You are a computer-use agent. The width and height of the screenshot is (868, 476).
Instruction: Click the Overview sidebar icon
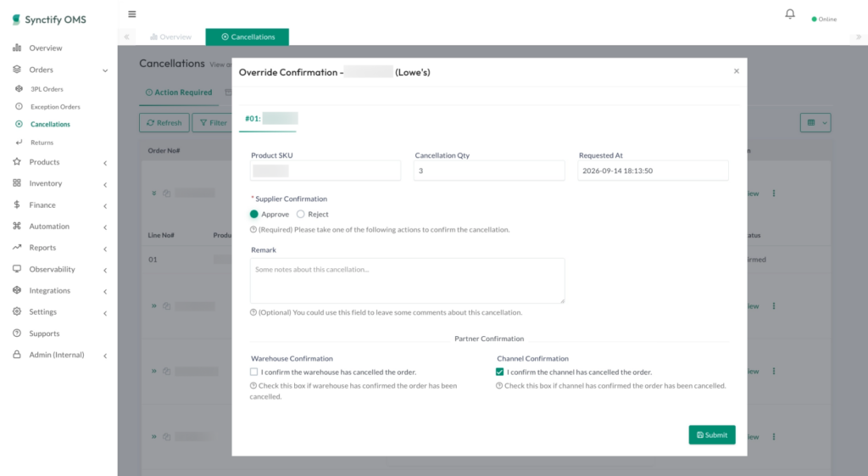[x=17, y=48]
